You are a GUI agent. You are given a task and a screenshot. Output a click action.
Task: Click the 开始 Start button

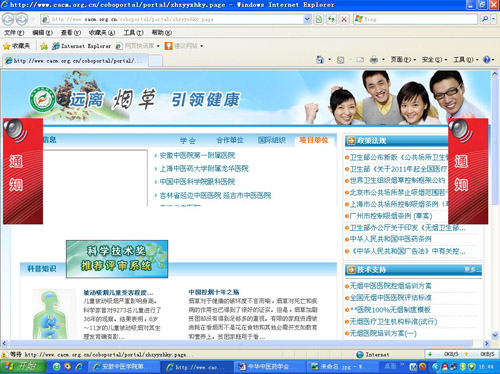(x=23, y=366)
